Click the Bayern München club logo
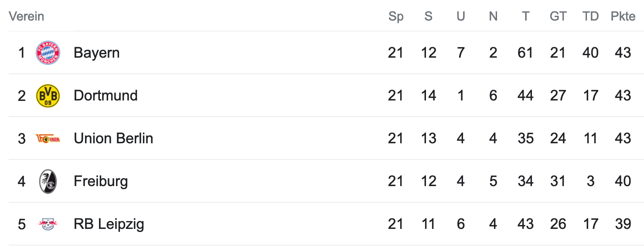The width and height of the screenshot is (644, 249). coord(48,53)
